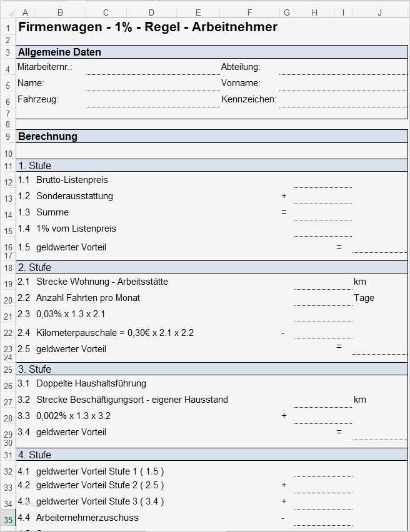Viewport: 410px width, 532px height.
Task: Click the Name input field
Action: pos(150,83)
